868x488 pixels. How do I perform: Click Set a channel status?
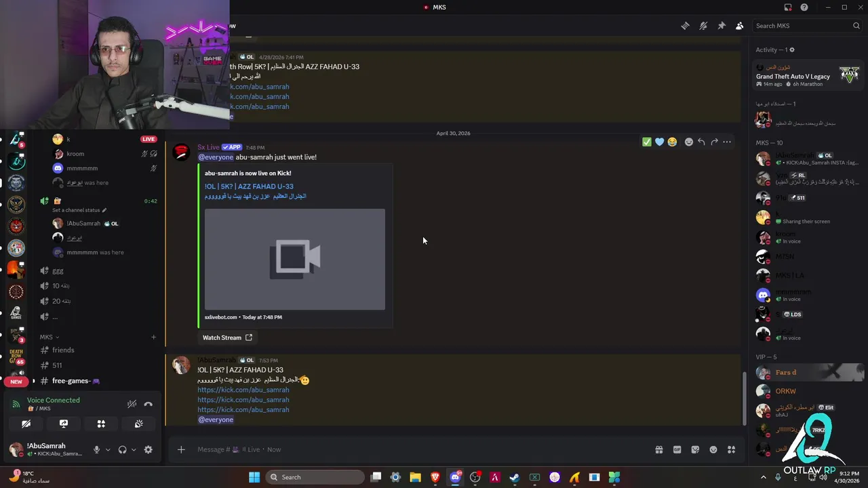click(79, 210)
